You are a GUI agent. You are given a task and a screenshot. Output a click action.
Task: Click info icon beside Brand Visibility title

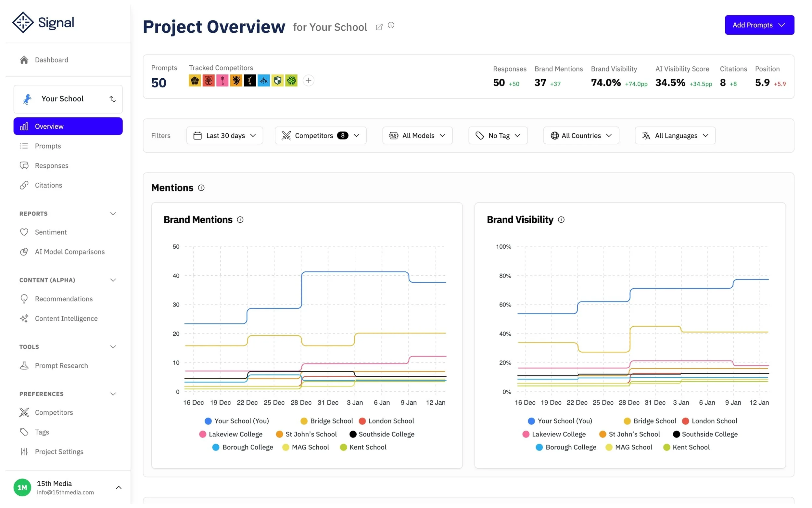coord(561,220)
